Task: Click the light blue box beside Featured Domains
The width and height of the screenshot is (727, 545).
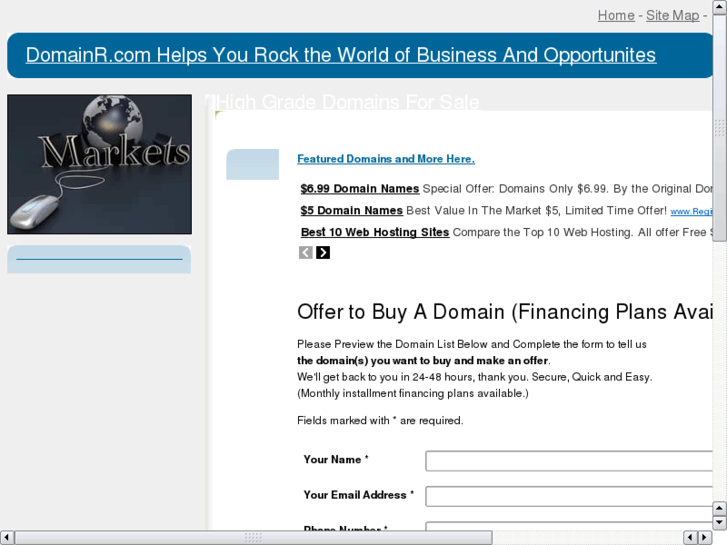Action: [253, 164]
